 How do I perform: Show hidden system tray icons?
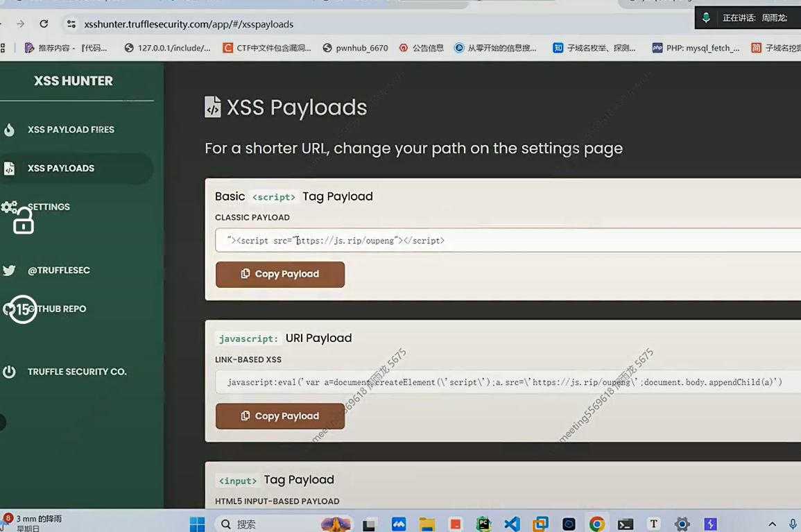pos(772,524)
